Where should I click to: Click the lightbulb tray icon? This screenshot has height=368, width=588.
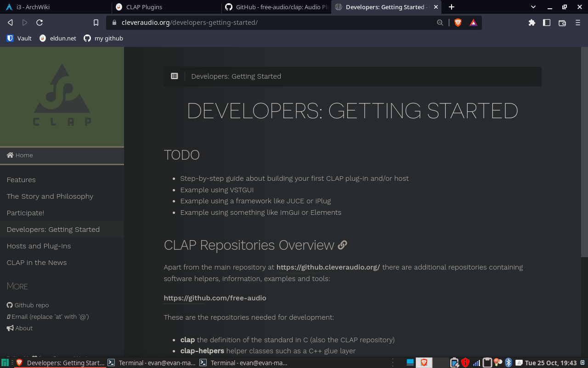point(498,363)
